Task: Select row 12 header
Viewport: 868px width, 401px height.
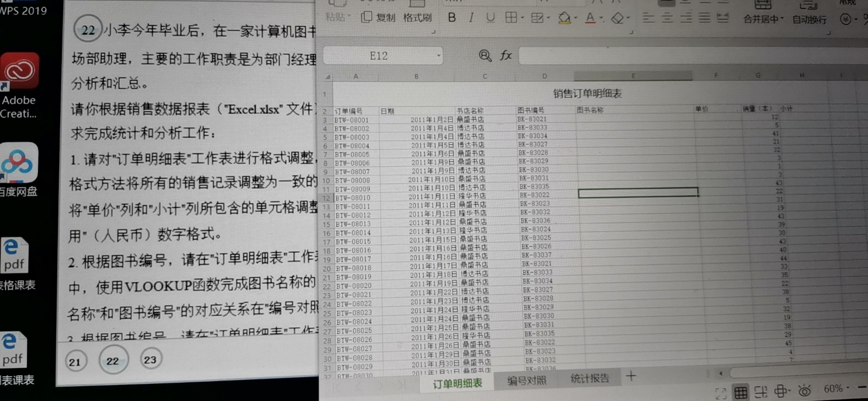Action: click(326, 198)
